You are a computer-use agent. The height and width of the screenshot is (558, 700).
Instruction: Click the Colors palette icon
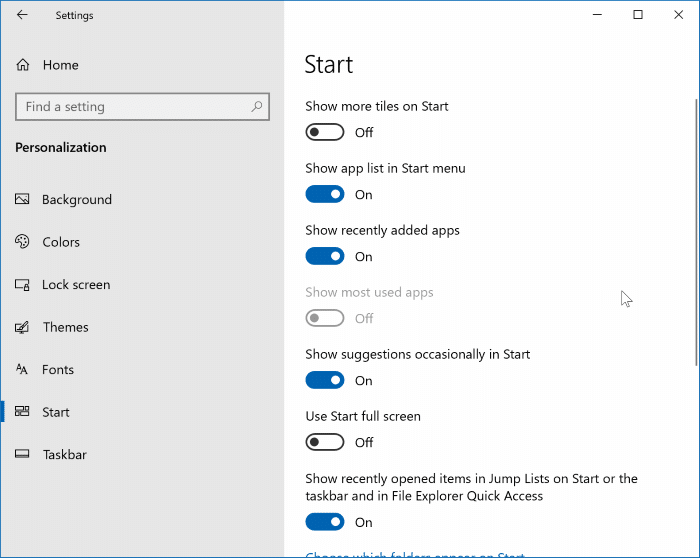point(22,242)
